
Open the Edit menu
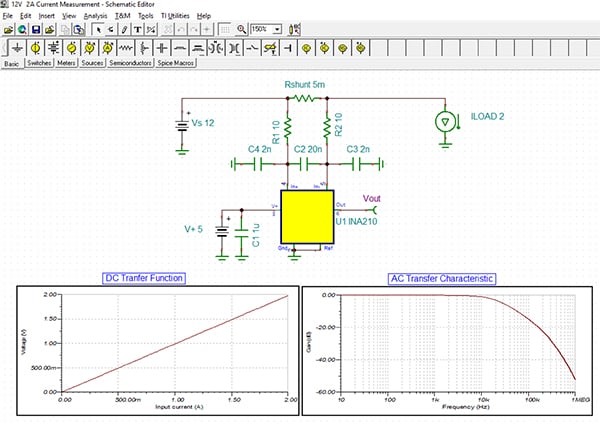tap(26, 16)
